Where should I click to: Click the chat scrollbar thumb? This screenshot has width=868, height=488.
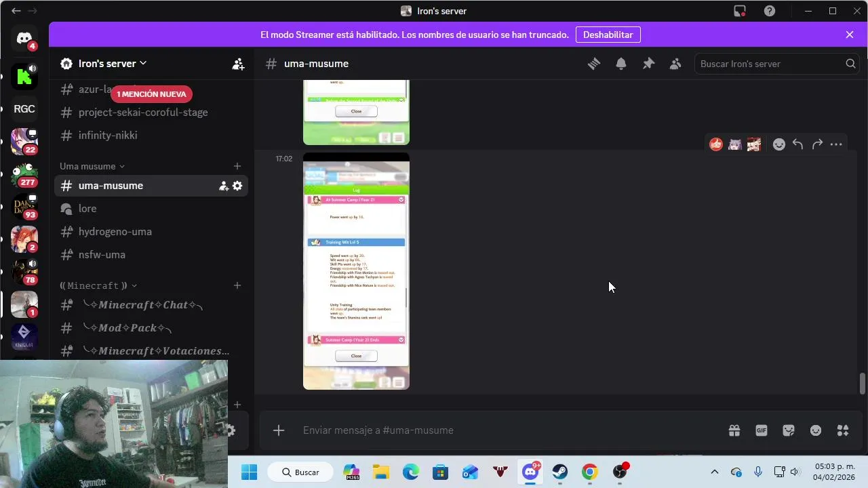click(x=862, y=384)
